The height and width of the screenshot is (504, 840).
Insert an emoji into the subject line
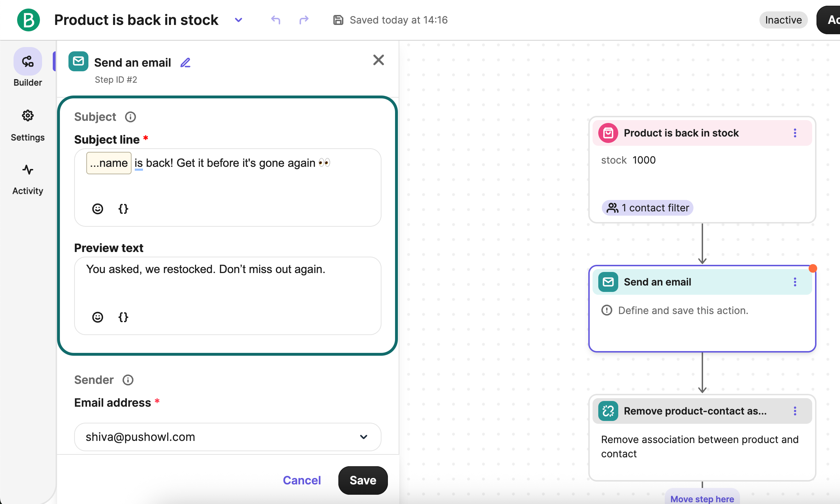point(98,209)
